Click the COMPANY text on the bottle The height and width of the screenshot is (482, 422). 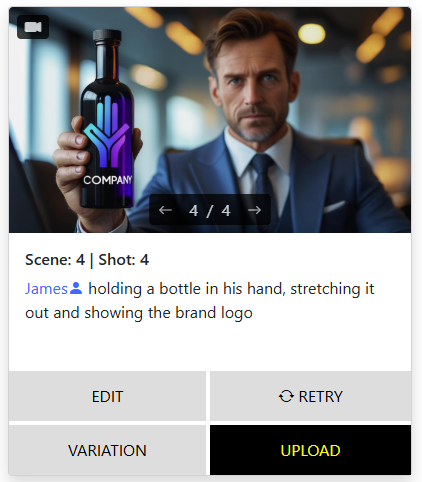point(108,180)
